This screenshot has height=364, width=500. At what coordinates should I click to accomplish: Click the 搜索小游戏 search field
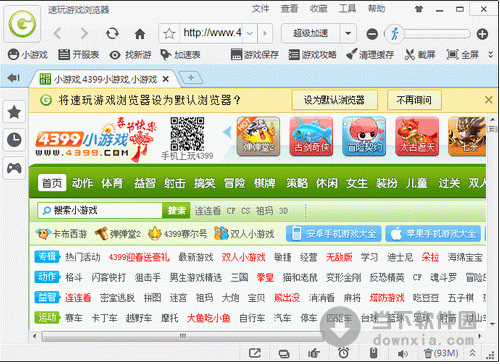click(100, 210)
